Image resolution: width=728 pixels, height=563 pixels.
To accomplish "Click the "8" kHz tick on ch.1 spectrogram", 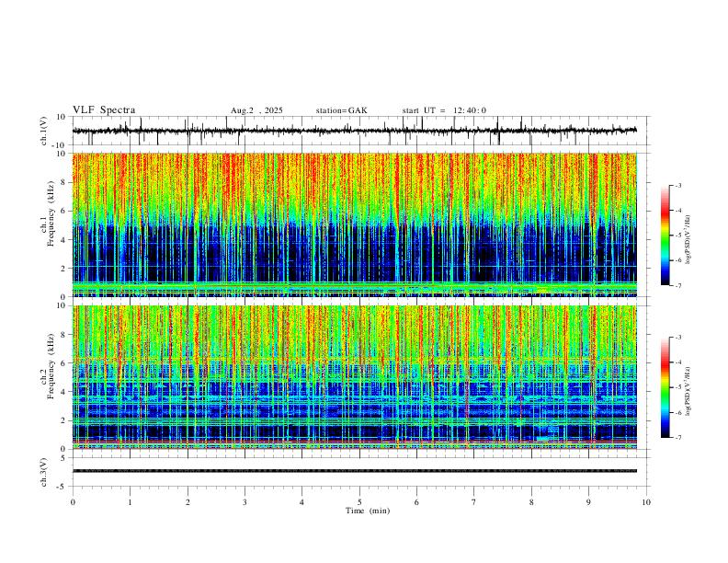I will pos(63,182).
